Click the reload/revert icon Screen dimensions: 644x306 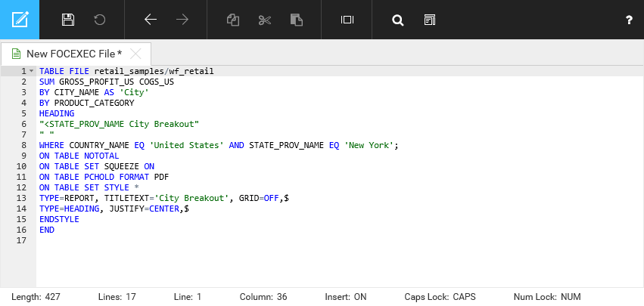click(100, 20)
